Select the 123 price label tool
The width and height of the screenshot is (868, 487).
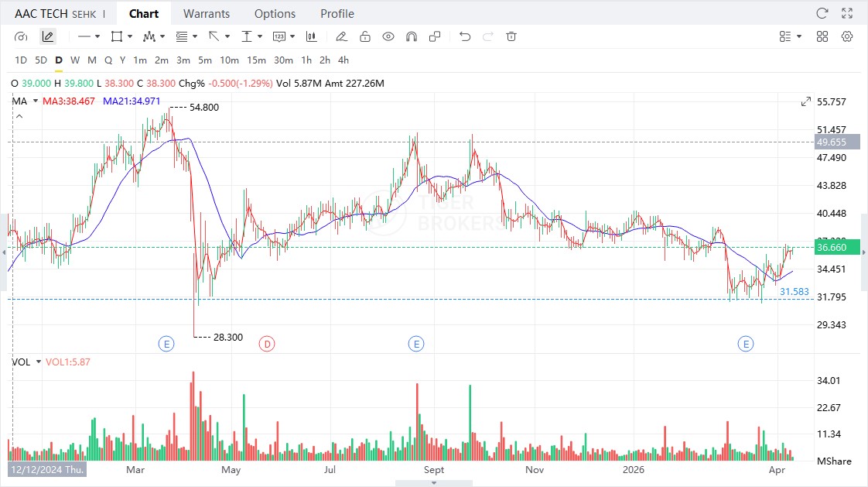(x=279, y=36)
